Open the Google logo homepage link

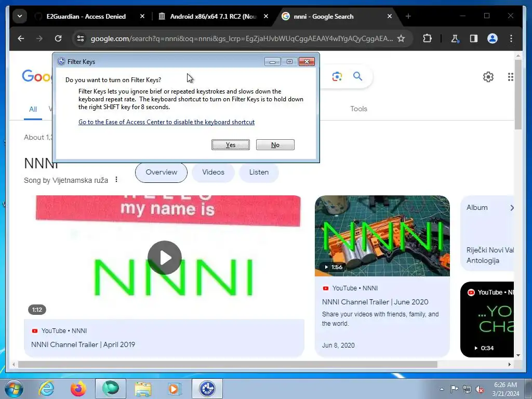[37, 76]
